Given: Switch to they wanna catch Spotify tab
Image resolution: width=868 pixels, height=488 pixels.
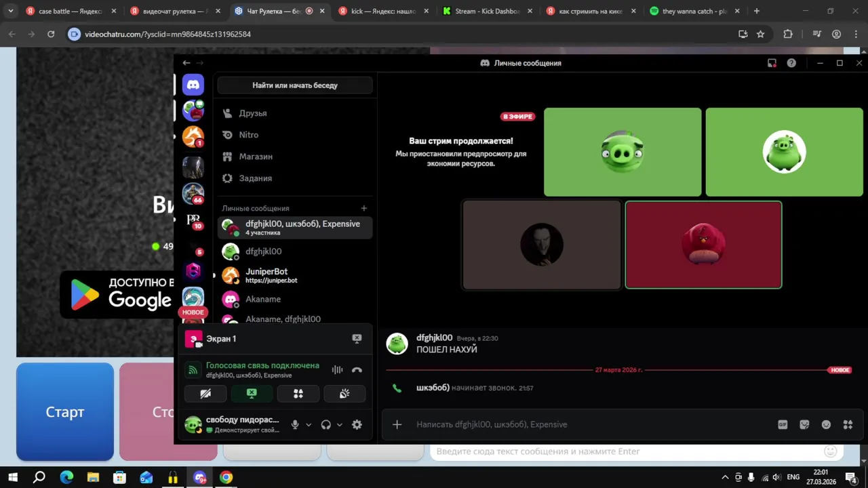Looking at the screenshot, I should [x=695, y=12].
